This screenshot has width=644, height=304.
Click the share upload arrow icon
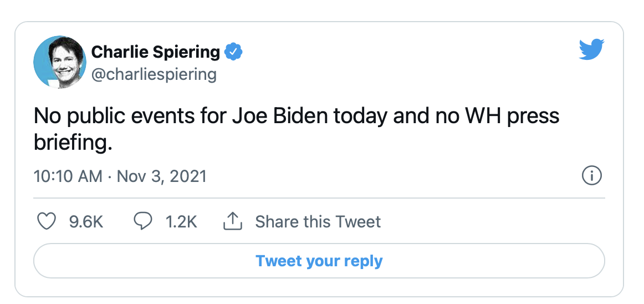[x=233, y=222]
